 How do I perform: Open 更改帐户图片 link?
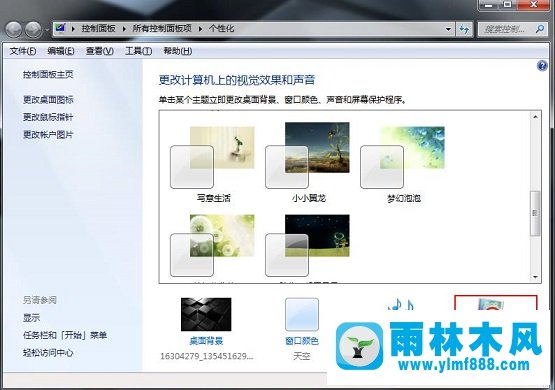coord(48,135)
